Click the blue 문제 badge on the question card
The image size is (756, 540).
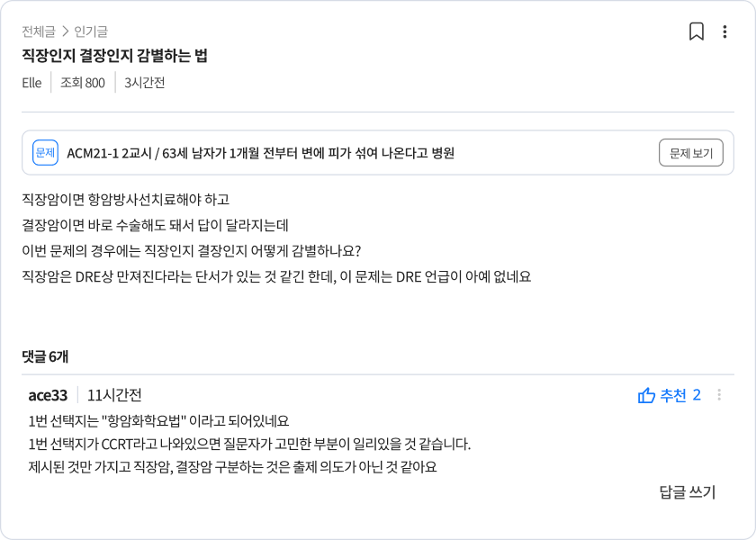[47, 151]
